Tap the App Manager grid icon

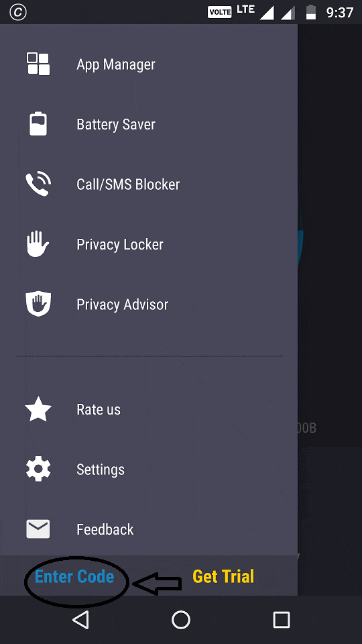(x=38, y=64)
